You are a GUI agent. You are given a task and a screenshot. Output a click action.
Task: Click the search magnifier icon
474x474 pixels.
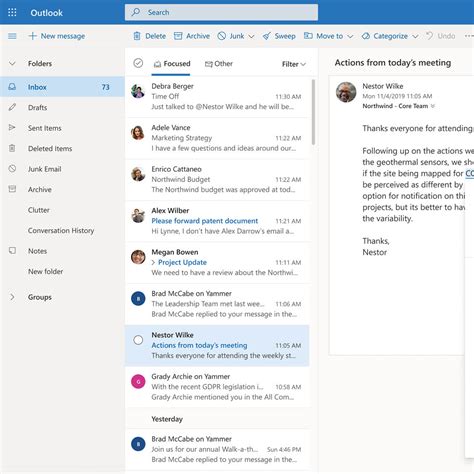pos(136,12)
